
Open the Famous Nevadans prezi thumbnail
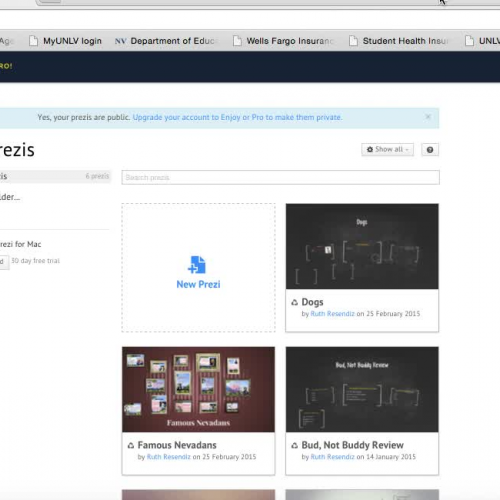click(x=198, y=389)
